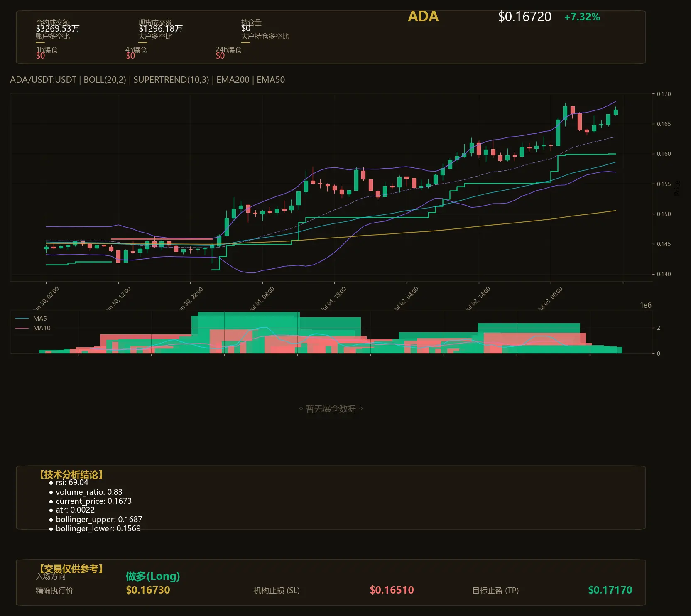Click the Jun 30, 22:00 time axis label
The image size is (691, 616).
(x=191, y=299)
